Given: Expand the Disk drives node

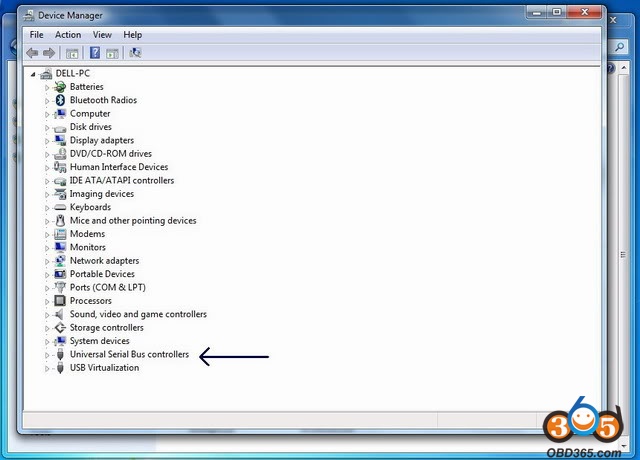Looking at the screenshot, I should [47, 128].
